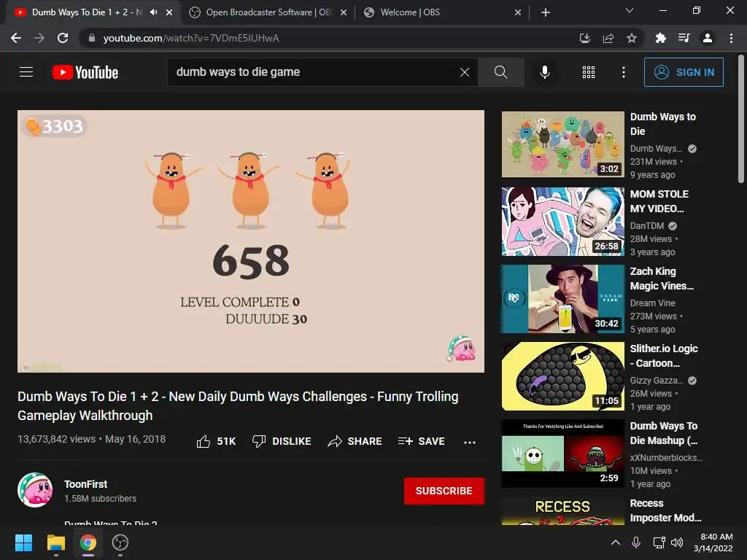Screen dimensions: 747x560
Task: Open media controls in Chrome toolbar
Action: [x=684, y=38]
